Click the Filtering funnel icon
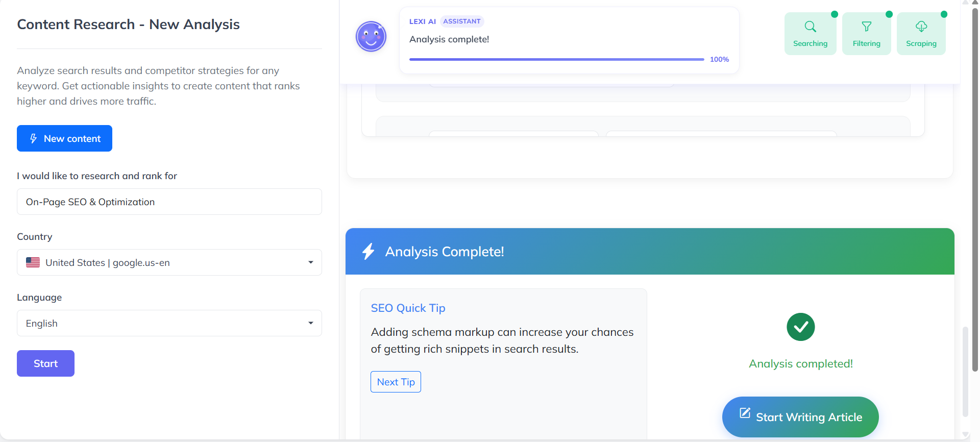The width and height of the screenshot is (980, 442). pos(866,27)
